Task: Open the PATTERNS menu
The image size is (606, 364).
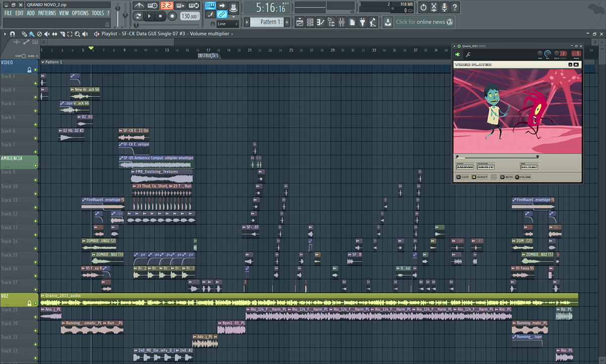Action: [x=47, y=13]
